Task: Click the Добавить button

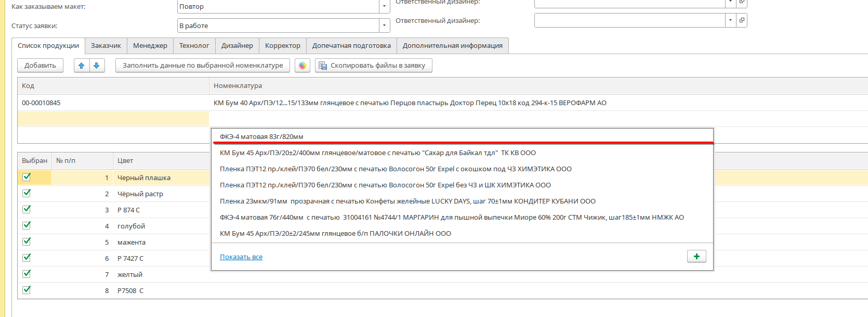Action: tap(40, 66)
